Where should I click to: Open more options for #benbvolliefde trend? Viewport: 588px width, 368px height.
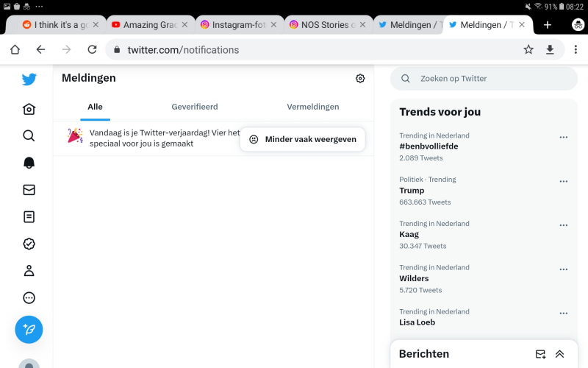(564, 138)
